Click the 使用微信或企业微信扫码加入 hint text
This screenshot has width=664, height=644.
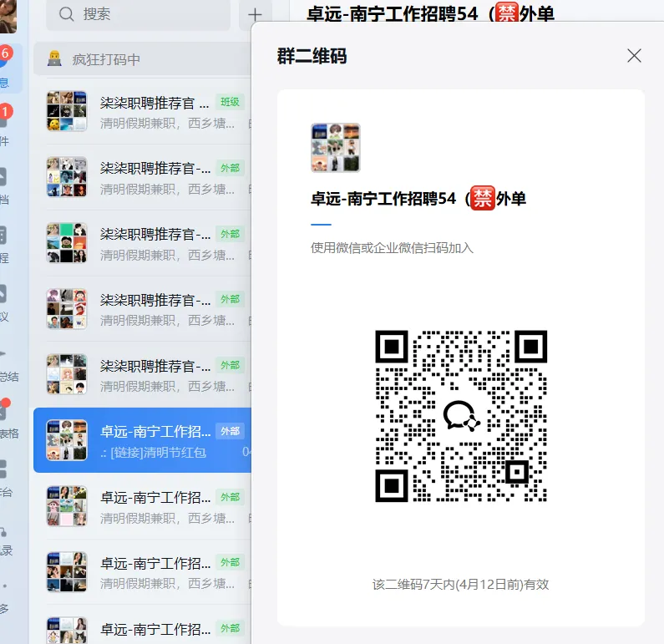pyautogui.click(x=392, y=248)
